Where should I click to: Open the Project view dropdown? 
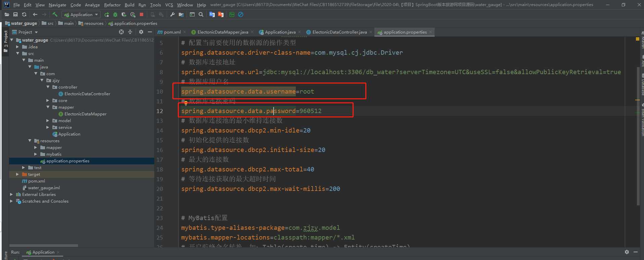[x=25, y=32]
